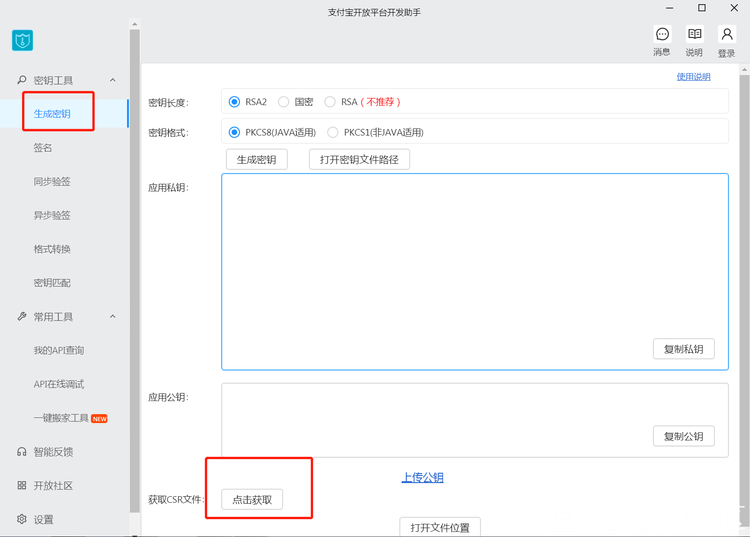Select the RSA2 key length option
This screenshot has width=750, height=537.
tap(234, 102)
